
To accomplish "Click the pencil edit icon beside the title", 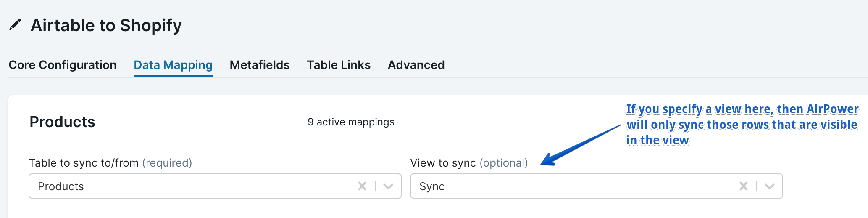I will tap(15, 25).
